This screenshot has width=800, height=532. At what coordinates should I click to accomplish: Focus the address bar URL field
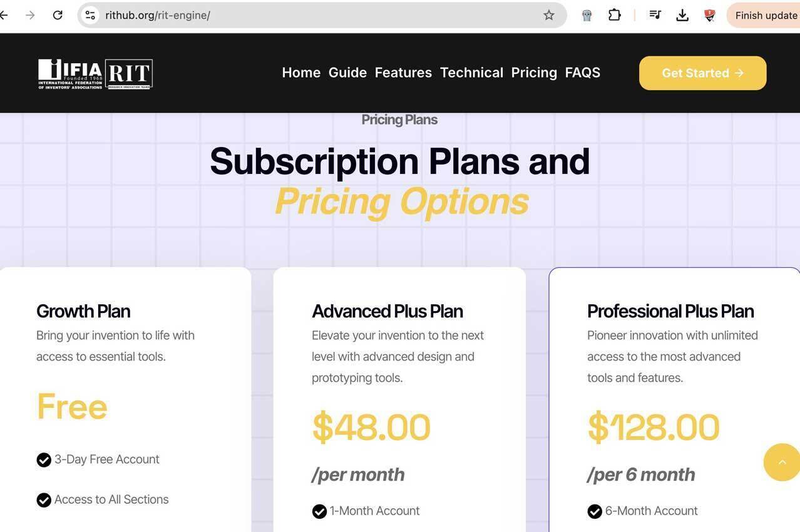point(313,15)
